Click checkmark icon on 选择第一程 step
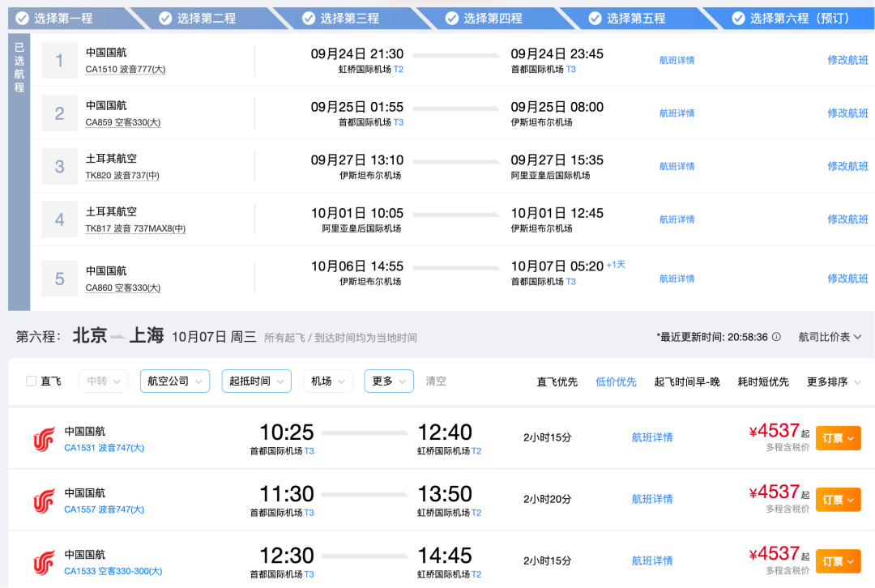Screen dimensions: 875x588 [23, 19]
